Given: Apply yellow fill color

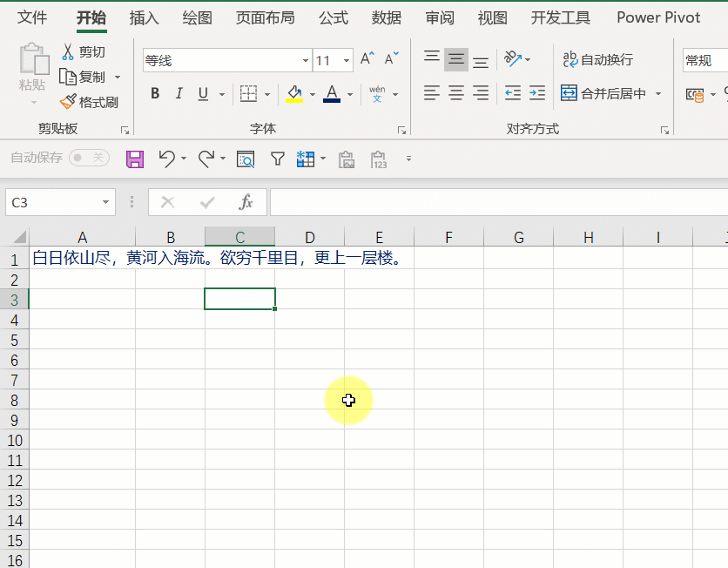Looking at the screenshot, I should (294, 93).
